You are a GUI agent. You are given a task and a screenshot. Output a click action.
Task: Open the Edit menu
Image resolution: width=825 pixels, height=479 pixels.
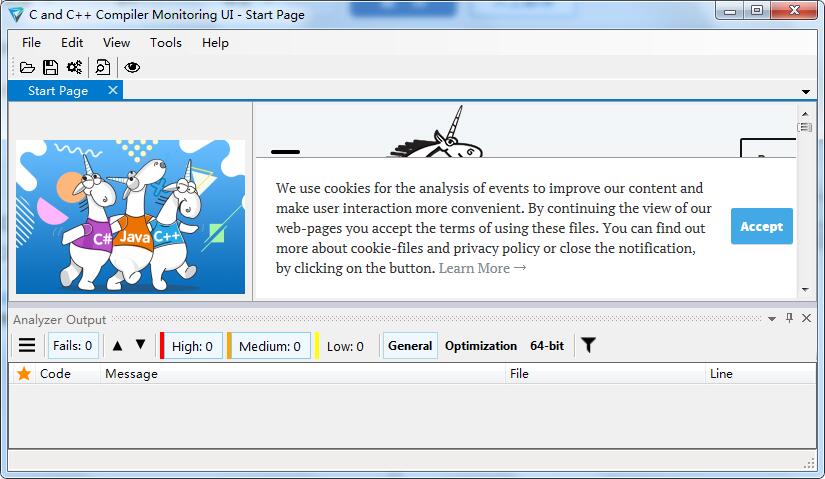72,43
